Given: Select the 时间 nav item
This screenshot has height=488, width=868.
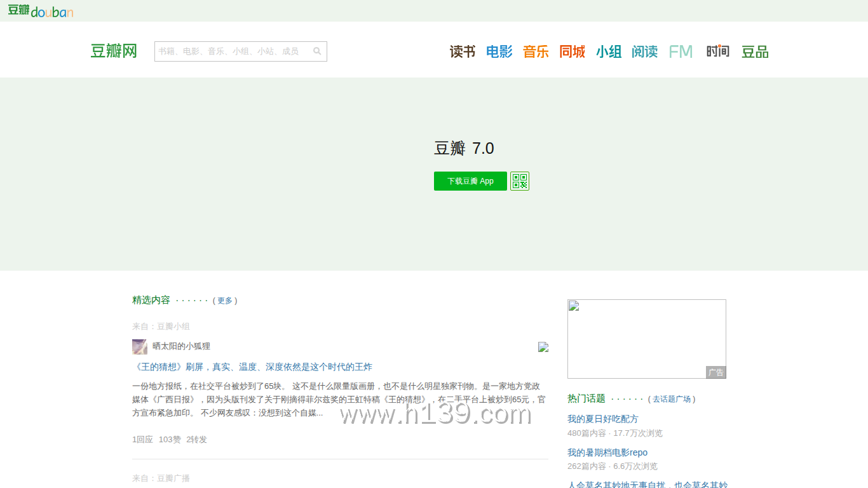Looking at the screenshot, I should point(718,51).
